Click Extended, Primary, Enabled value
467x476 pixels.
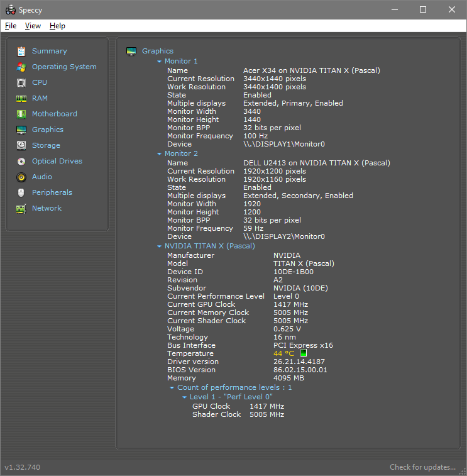(293, 104)
